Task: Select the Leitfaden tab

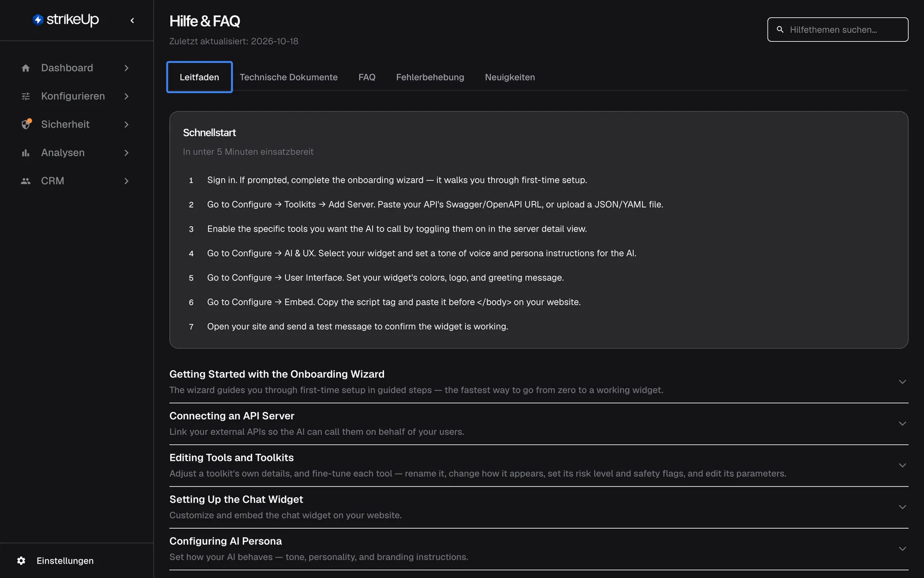Action: pyautogui.click(x=199, y=77)
